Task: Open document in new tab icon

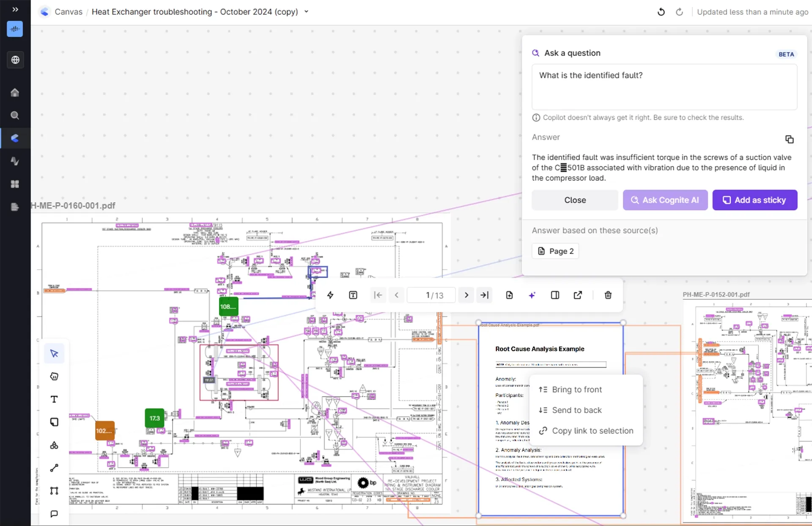Action: click(578, 295)
